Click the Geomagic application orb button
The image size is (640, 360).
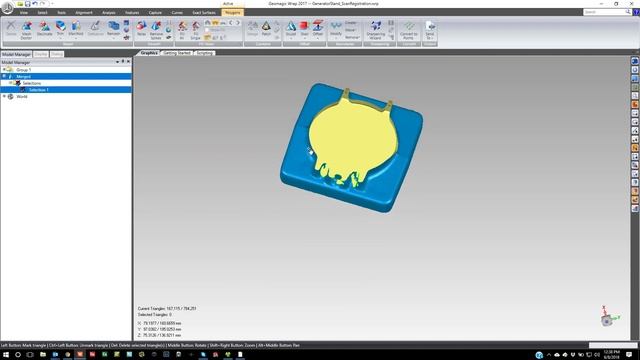(7, 7)
